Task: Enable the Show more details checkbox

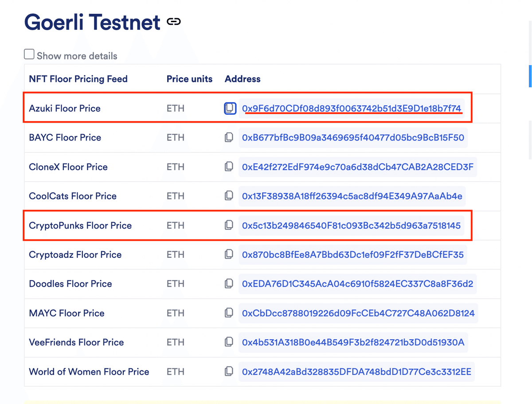Action: click(29, 54)
